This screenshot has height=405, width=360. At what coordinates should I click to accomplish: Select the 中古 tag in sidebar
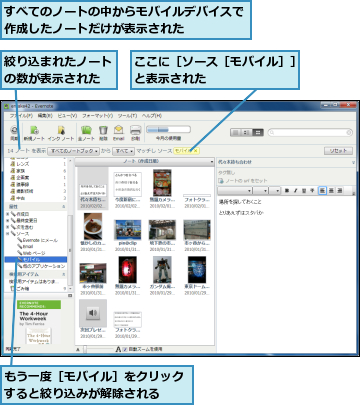tap(18, 198)
